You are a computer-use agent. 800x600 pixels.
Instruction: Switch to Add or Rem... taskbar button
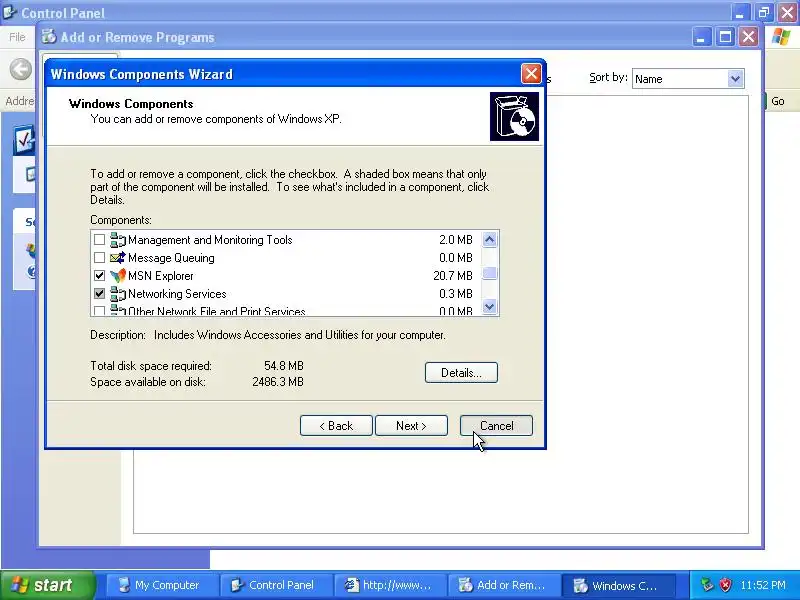tap(505, 585)
